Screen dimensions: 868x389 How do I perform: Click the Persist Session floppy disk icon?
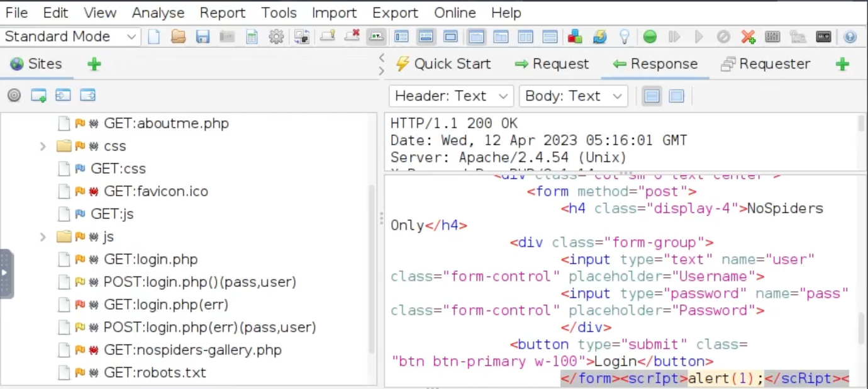(203, 37)
